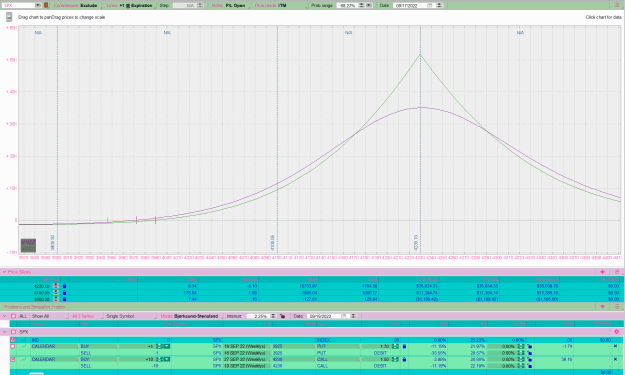Viewport: 625px width, 375px height.
Task: Click lock icon next to 1.70 price
Action: point(404,346)
